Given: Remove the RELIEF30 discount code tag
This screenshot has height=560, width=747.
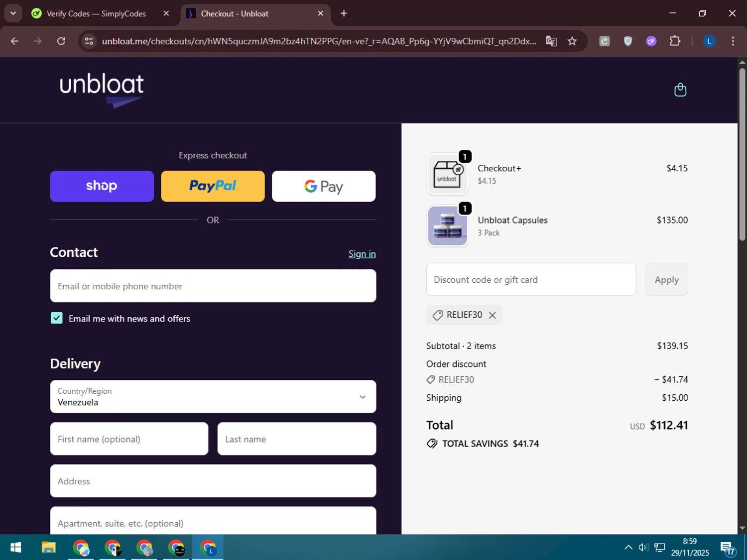Looking at the screenshot, I should coord(493,315).
